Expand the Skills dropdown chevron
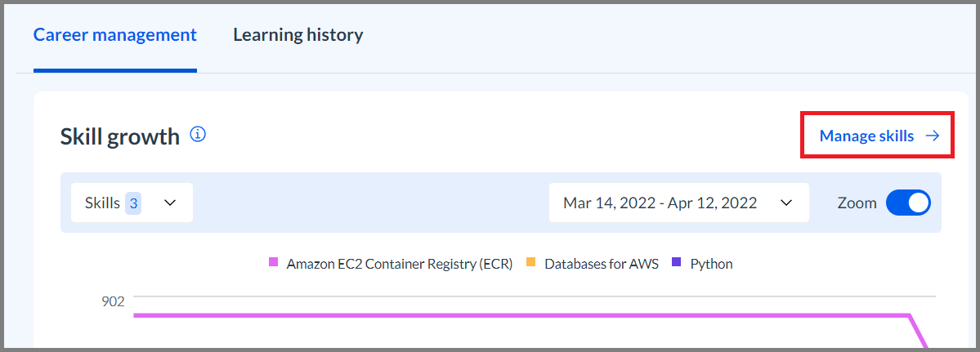This screenshot has height=352, width=980. click(171, 203)
